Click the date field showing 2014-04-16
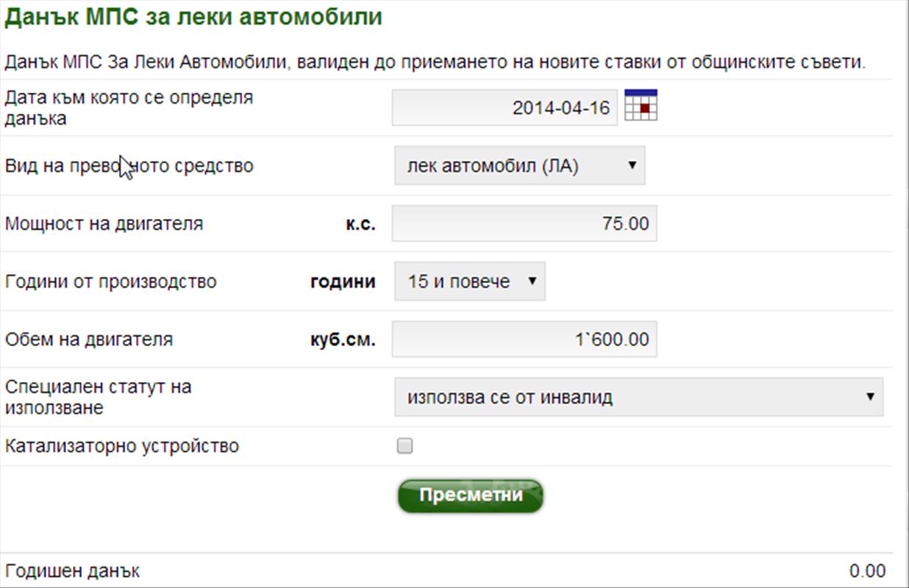Viewport: 909px width, 588px height. click(505, 108)
